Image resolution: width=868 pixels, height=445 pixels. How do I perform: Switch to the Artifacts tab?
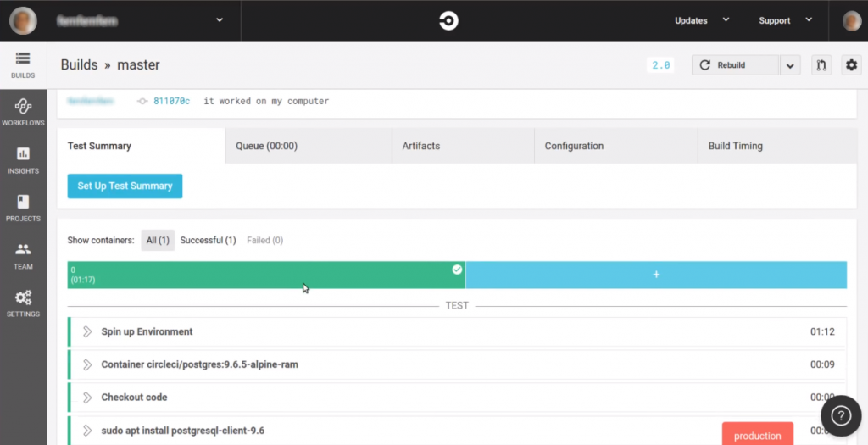(x=421, y=146)
